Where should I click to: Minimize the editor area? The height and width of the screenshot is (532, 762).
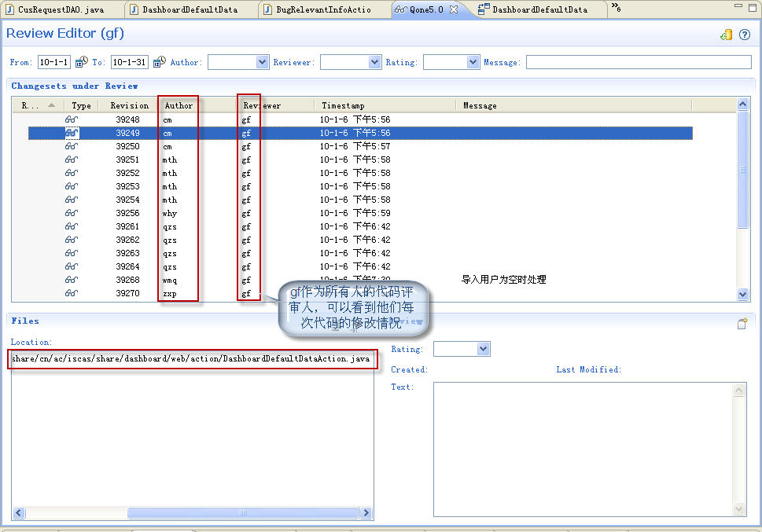coord(738,6)
